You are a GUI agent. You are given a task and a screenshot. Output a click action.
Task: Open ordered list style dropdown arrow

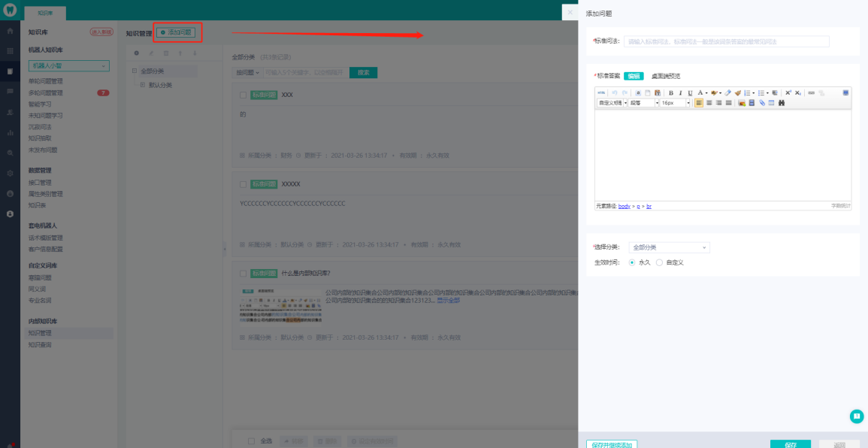point(754,93)
